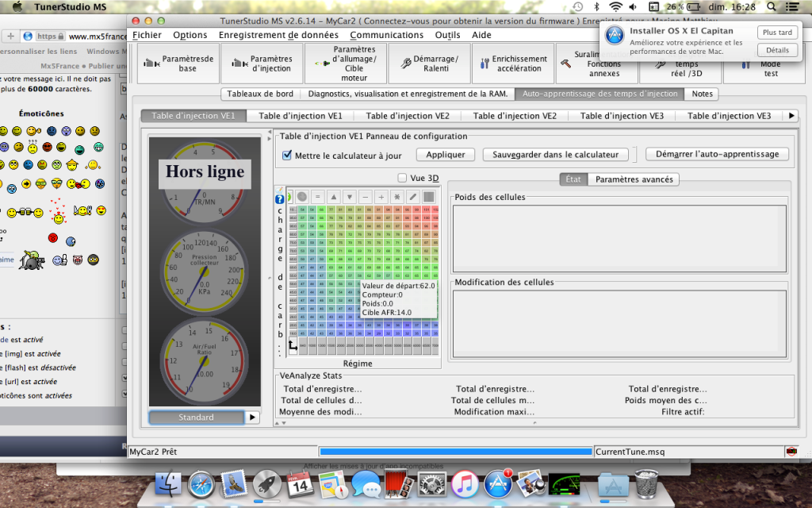Open the Standard gauge cluster selector
Image resolution: width=812 pixels, height=508 pixels.
coord(197,418)
